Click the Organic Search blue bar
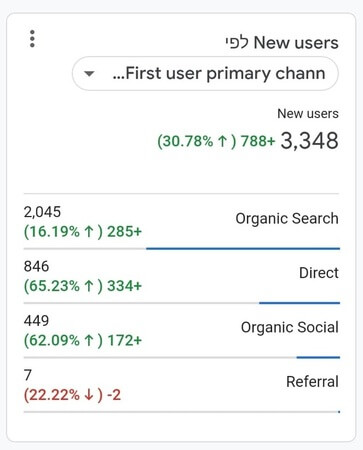Image resolution: width=363 pixels, height=450 pixels. coord(243,248)
